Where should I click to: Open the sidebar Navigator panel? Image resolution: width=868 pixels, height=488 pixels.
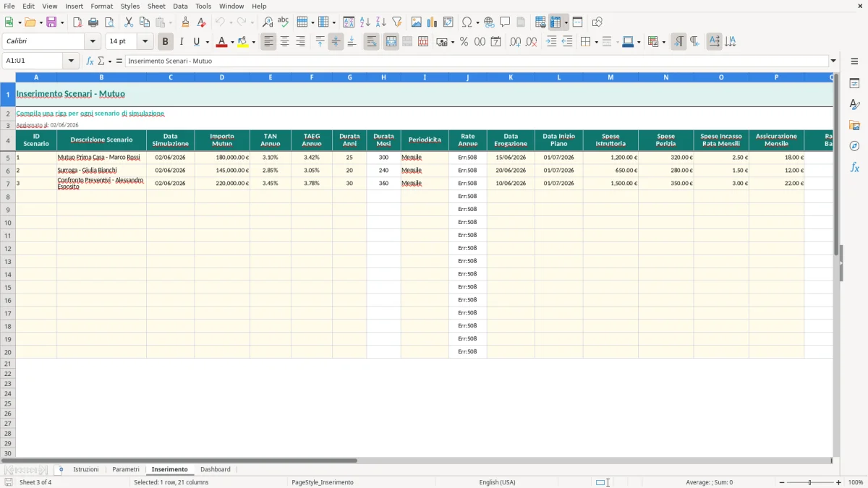pyautogui.click(x=854, y=146)
